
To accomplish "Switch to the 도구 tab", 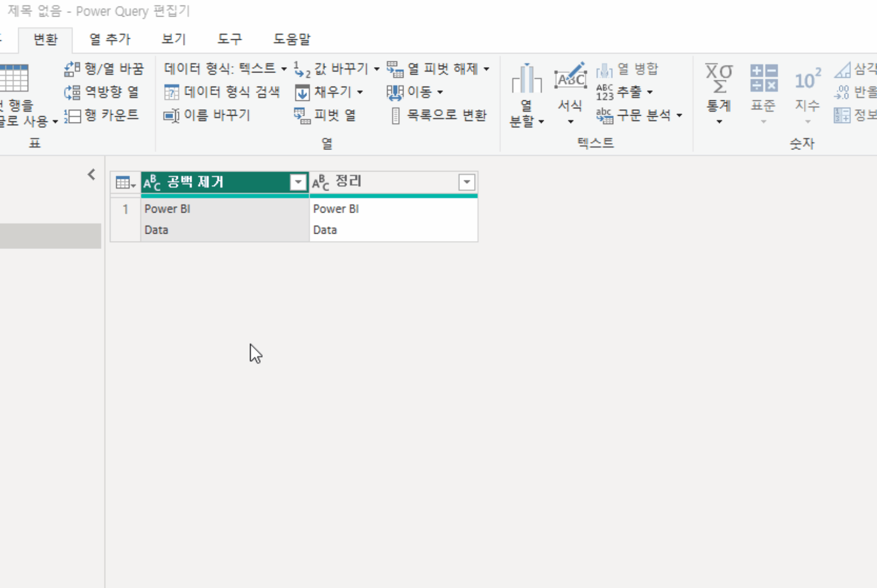I will [x=230, y=40].
